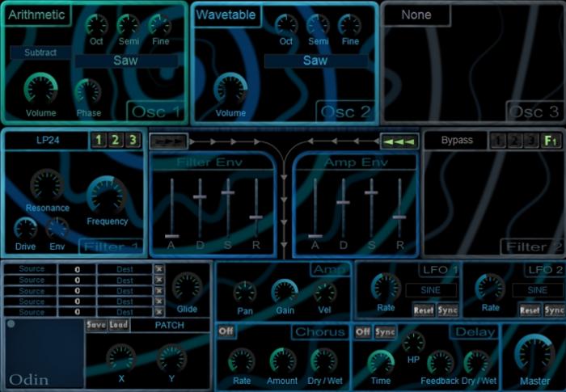Image resolution: width=566 pixels, height=392 pixels.
Task: Toggle the Chorus Off switch
Action: pyautogui.click(x=226, y=332)
